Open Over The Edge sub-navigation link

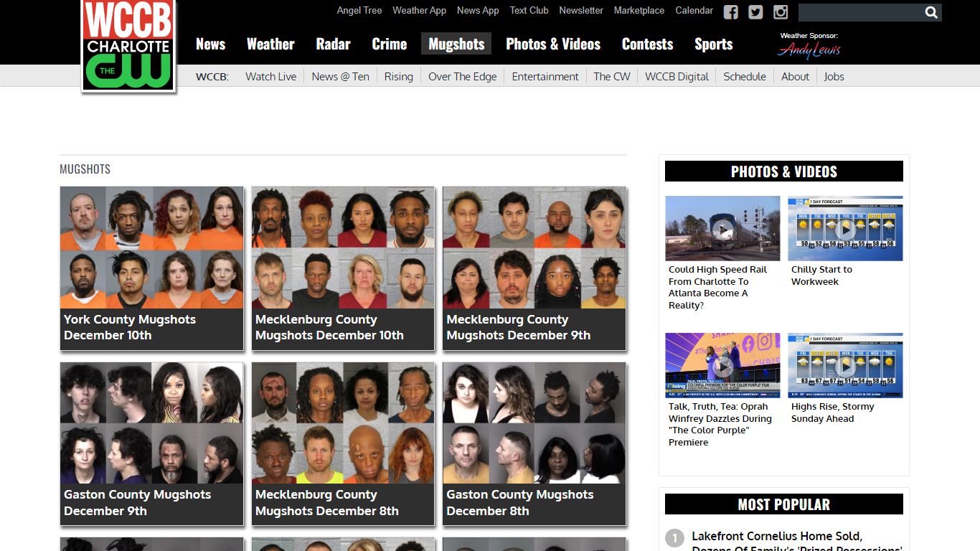point(462,76)
